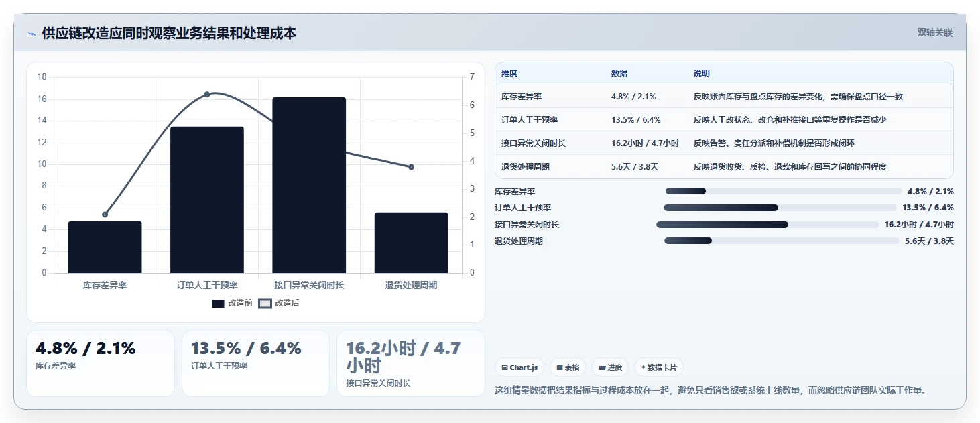Click the lightning icon beside the title

(x=32, y=33)
